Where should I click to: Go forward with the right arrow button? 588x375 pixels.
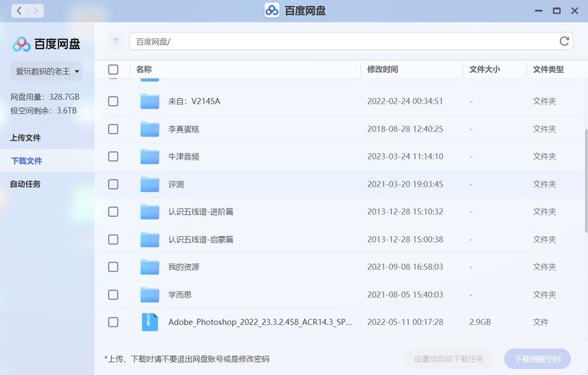[35, 11]
